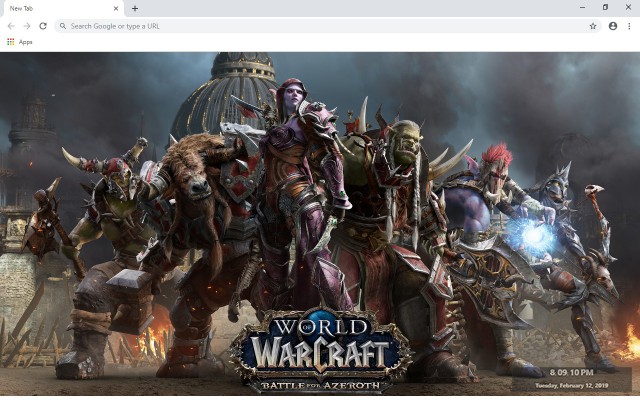Focus the Search Google or type a URL field
The height and width of the screenshot is (400, 640).
click(328, 26)
